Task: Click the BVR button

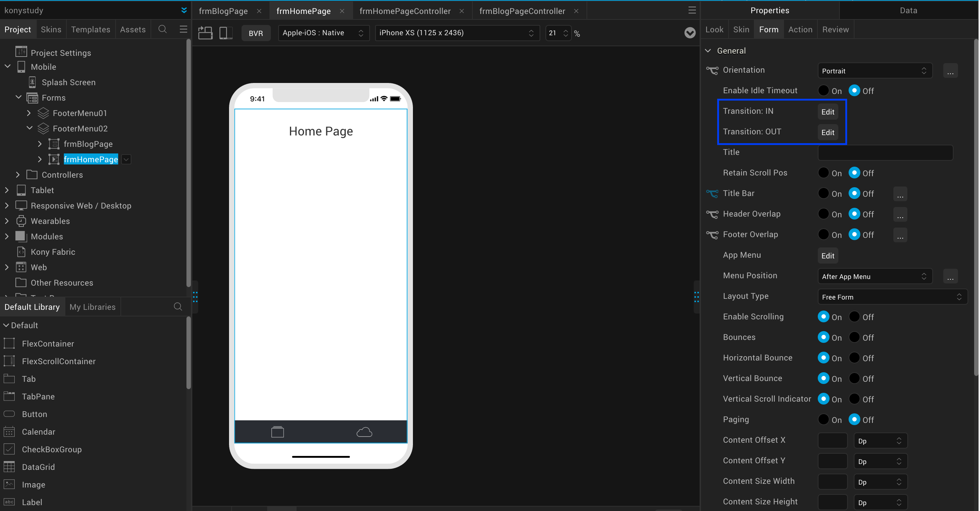Action: click(256, 33)
